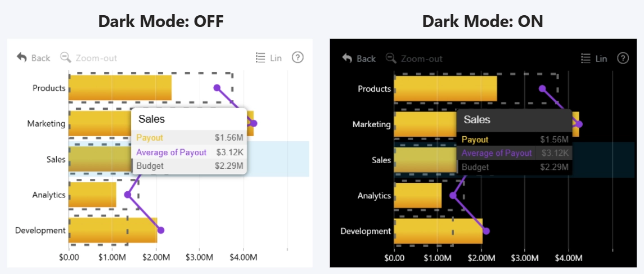Toggle Lin scale list icon in dark chart
644x274 pixels.
coord(586,59)
